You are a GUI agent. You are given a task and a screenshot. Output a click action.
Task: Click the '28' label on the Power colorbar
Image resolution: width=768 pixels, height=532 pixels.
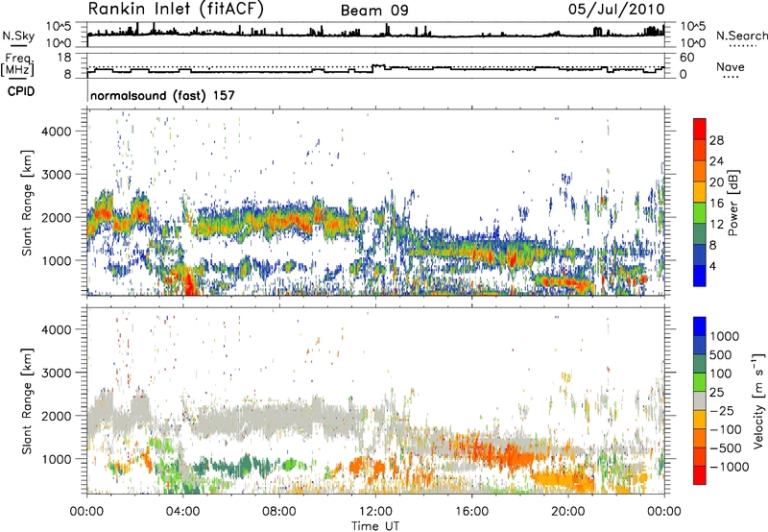click(716, 140)
